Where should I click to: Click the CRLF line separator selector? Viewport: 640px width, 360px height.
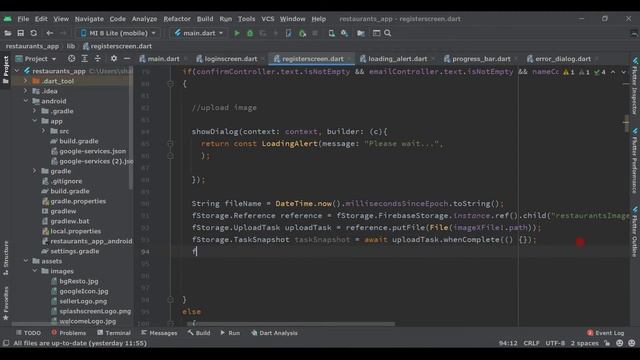pyautogui.click(x=531, y=343)
